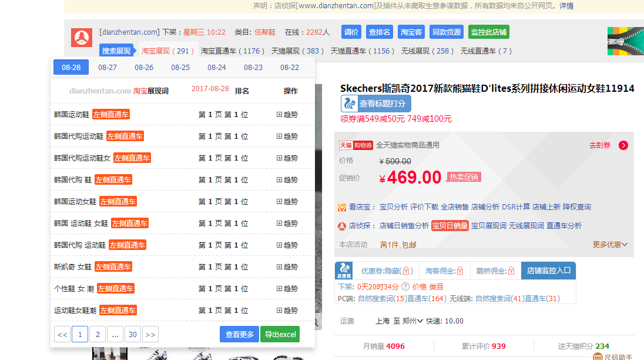Expand 更多优惠 promotions list

610,245
